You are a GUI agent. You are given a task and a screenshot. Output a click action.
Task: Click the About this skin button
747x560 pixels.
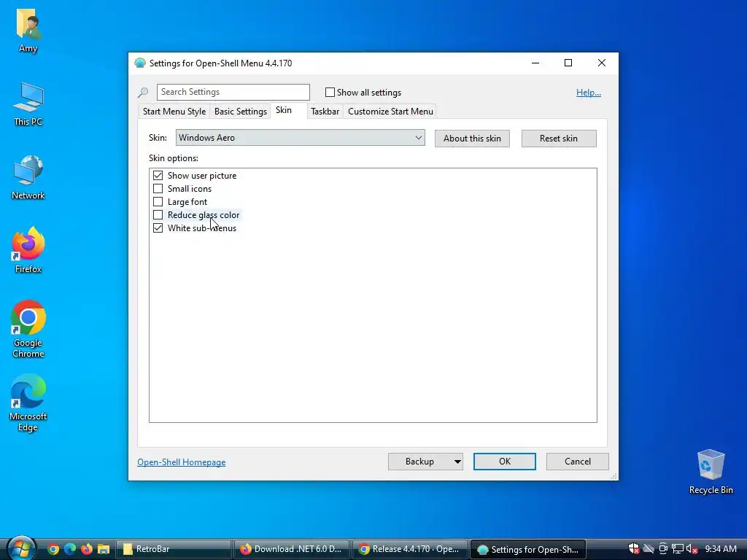(472, 139)
